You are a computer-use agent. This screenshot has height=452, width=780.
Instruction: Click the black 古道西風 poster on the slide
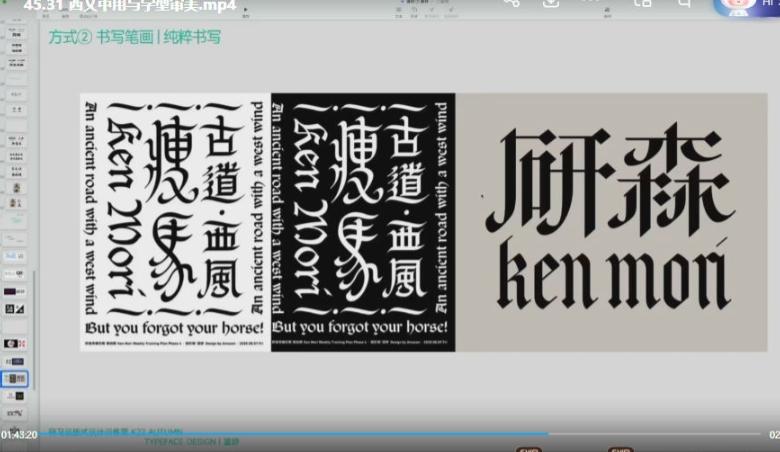tap(363, 221)
